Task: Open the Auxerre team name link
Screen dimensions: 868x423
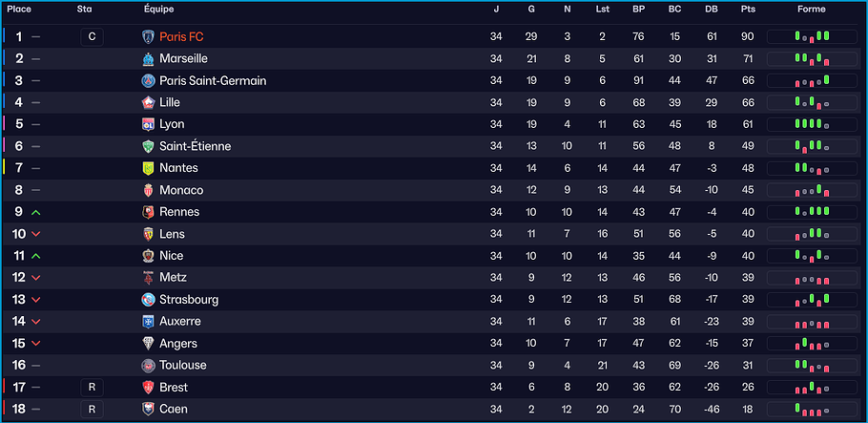Action: [180, 322]
